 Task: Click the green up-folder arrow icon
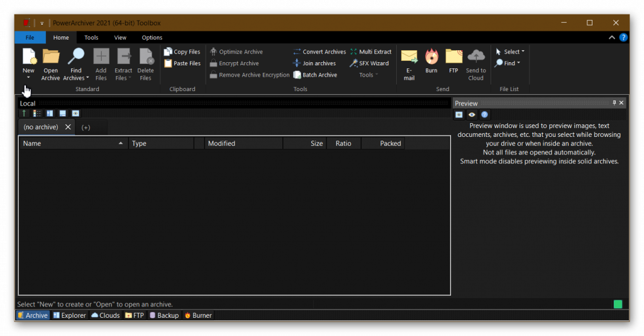pyautogui.click(x=25, y=114)
